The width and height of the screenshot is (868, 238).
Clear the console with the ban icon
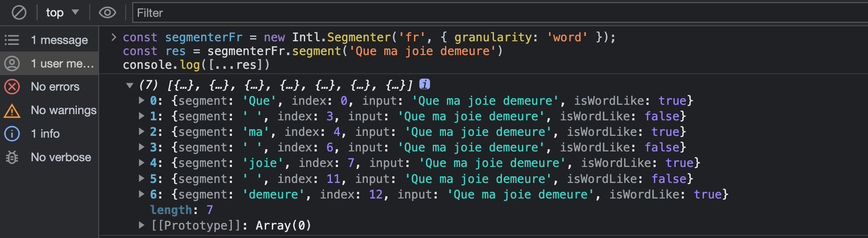[x=19, y=12]
